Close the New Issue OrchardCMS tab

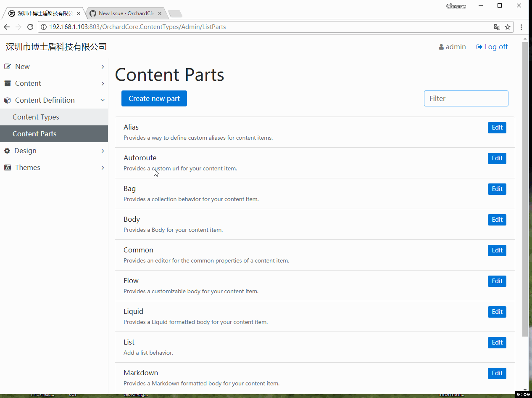161,13
